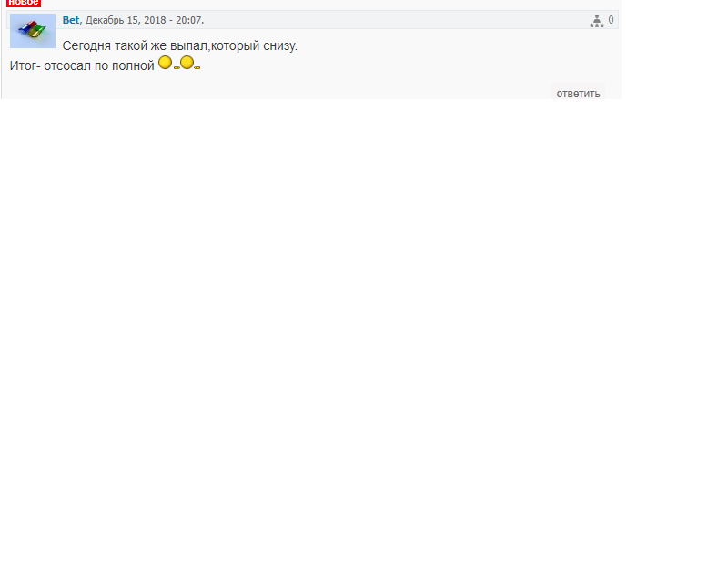
Task: Click the 'ответить' reply button
Action: coord(578,94)
